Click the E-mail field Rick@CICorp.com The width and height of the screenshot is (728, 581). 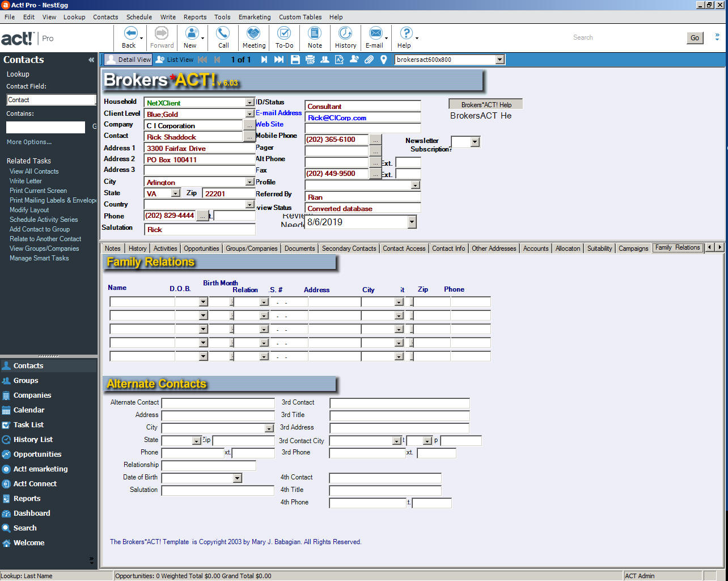tap(363, 117)
